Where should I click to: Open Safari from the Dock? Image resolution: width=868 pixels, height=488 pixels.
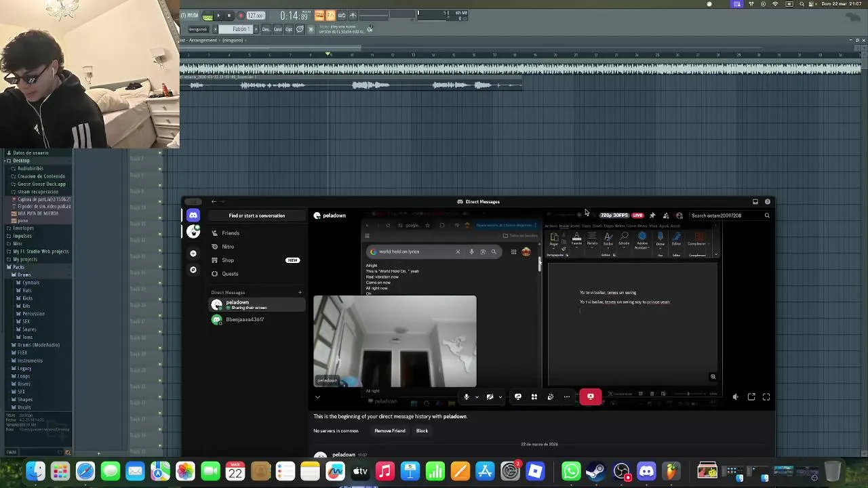pyautogui.click(x=85, y=470)
